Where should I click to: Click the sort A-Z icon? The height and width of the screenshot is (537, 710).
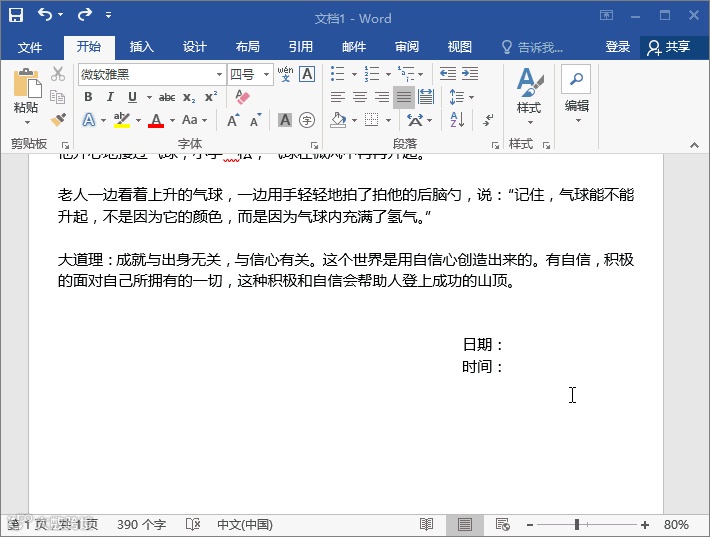point(457,120)
